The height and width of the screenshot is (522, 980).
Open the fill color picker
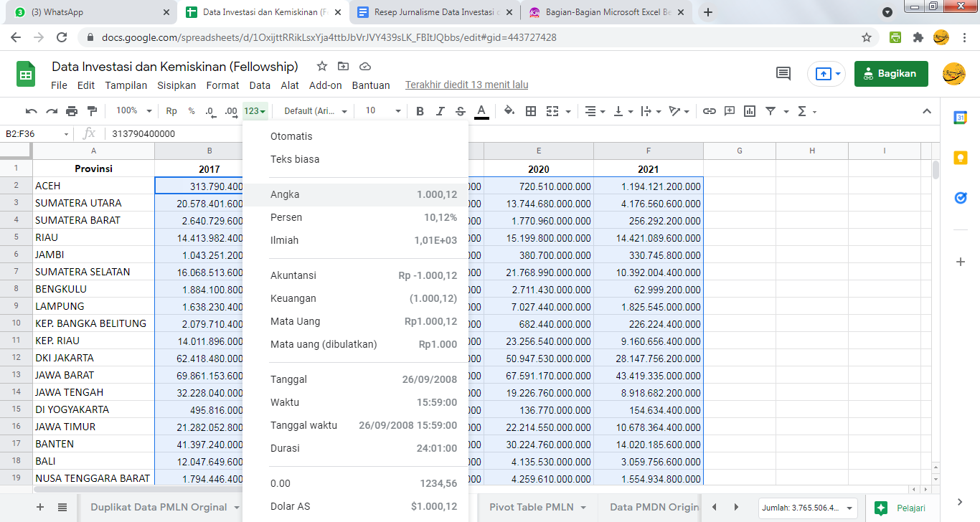[509, 111]
